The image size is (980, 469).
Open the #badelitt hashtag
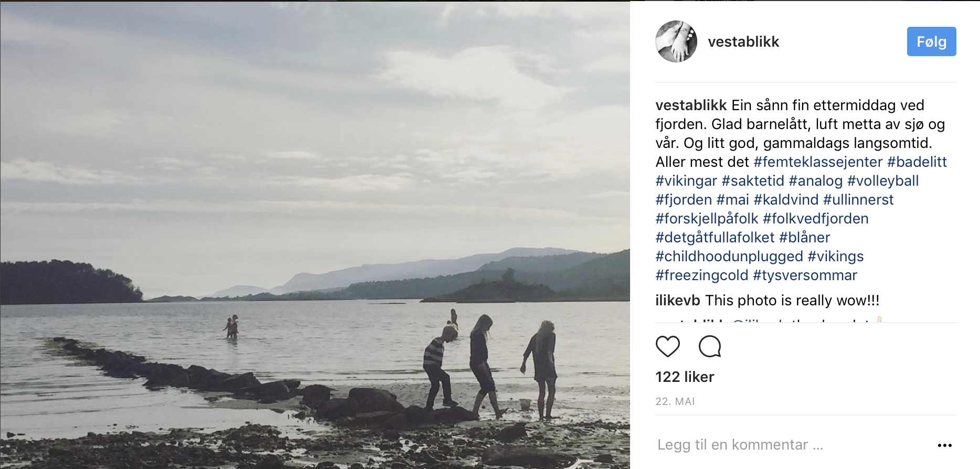tap(917, 162)
